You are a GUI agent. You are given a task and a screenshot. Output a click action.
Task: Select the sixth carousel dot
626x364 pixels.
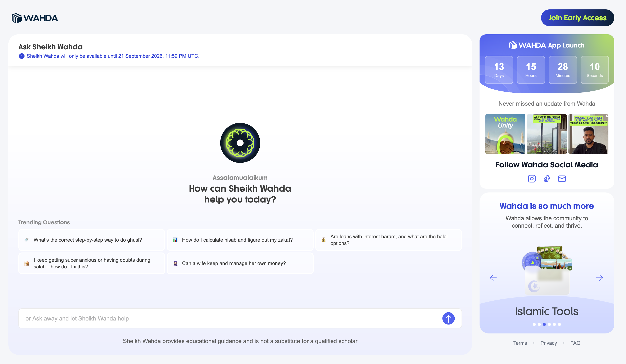click(559, 324)
